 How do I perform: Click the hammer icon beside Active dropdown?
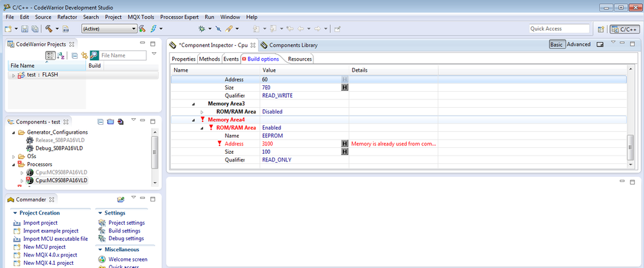(x=142, y=29)
